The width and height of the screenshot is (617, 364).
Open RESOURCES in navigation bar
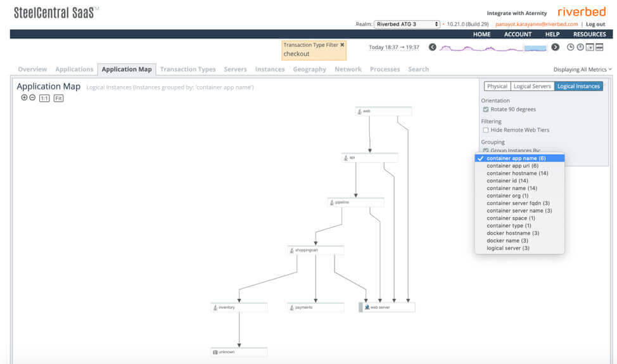(x=590, y=34)
